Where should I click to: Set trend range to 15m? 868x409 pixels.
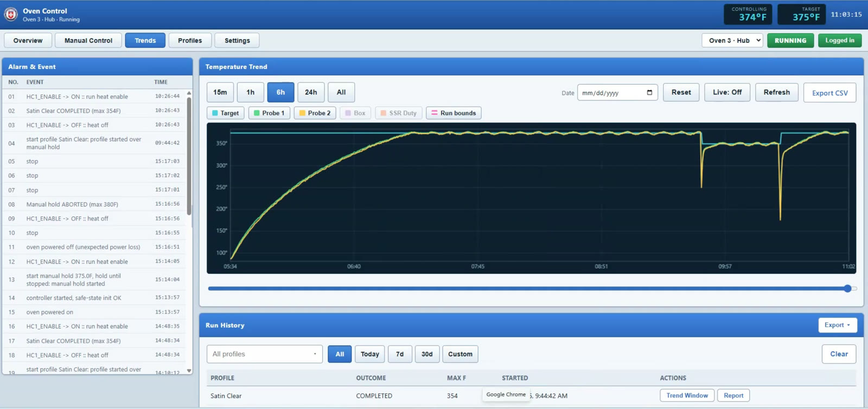click(x=220, y=92)
